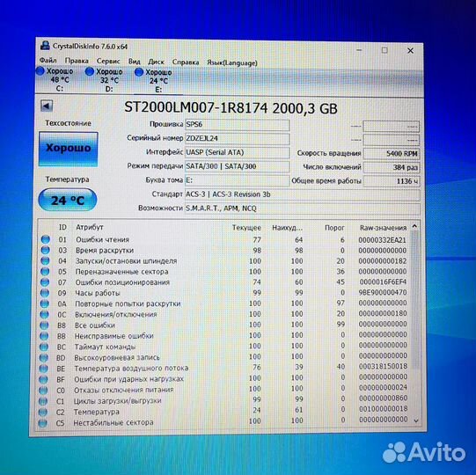Viewport: 476px width, 475px height.
Task: Select drive D: at 32 °C
Action: click(105, 80)
